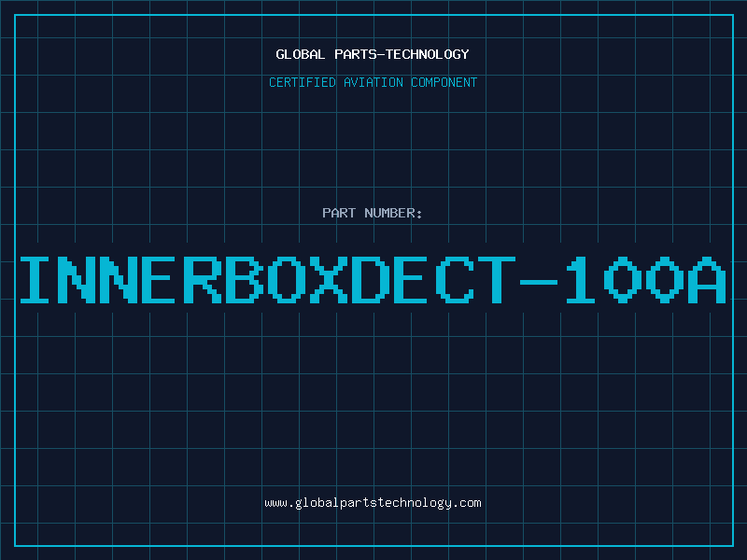The width and height of the screenshot is (747, 560).
Task: Click the word NUMBER: in the label
Action: 394,213
